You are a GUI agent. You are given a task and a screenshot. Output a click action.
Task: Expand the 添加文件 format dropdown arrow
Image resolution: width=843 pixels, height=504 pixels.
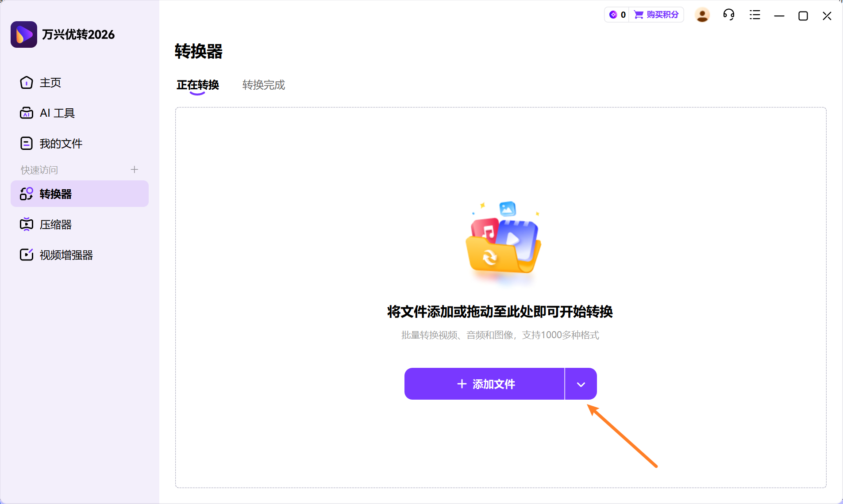pyautogui.click(x=580, y=384)
